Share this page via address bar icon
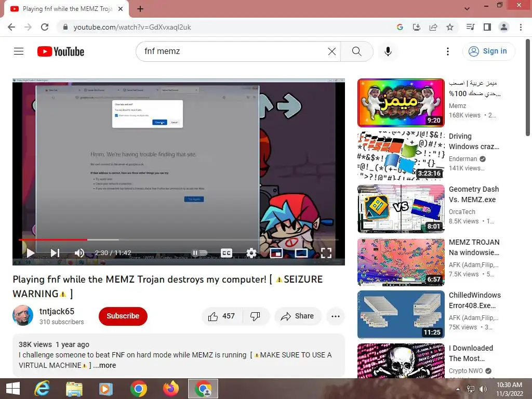Screen dimensions: 532x399 pos(433,27)
